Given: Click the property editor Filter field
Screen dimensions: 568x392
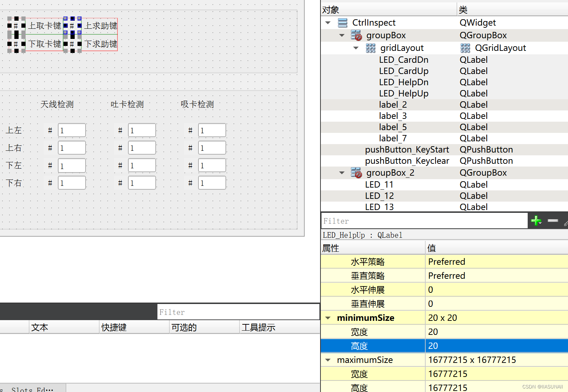Looking at the screenshot, I should click(424, 221).
